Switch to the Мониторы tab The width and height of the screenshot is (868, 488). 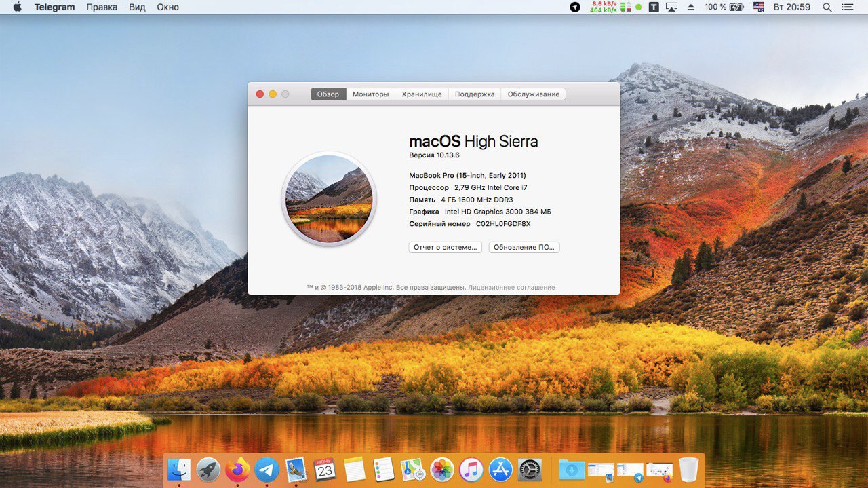(x=371, y=94)
